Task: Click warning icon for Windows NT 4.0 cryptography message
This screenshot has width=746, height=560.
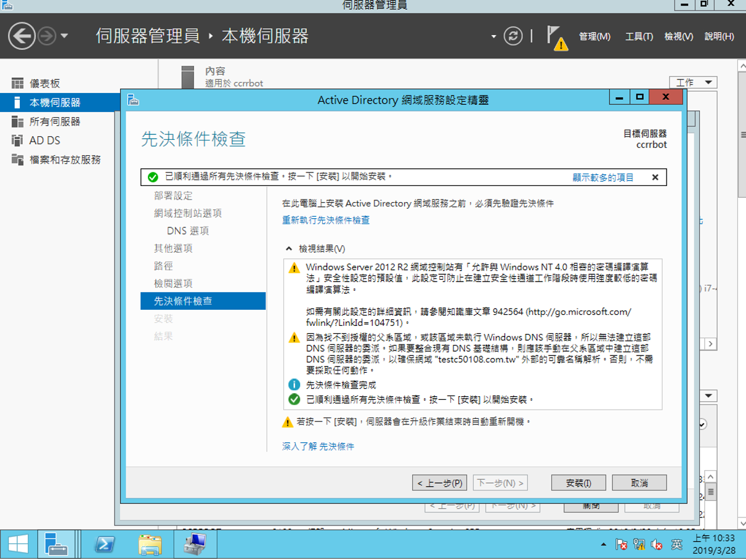Action: [294, 268]
